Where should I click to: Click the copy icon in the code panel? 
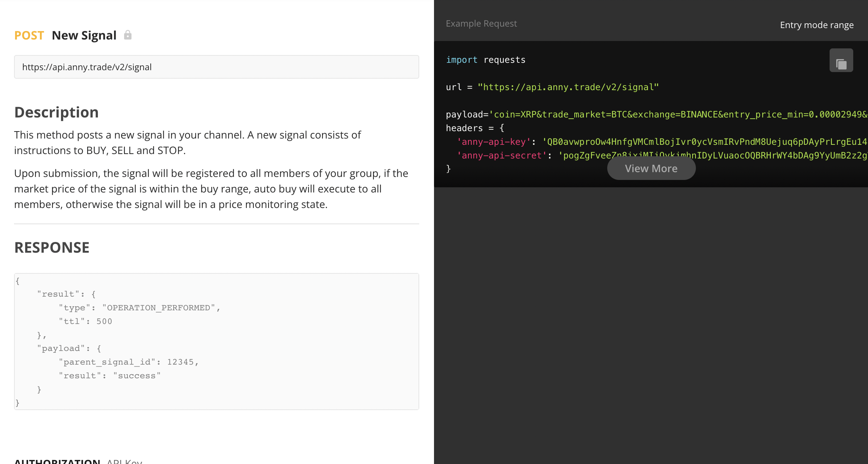coord(841,60)
